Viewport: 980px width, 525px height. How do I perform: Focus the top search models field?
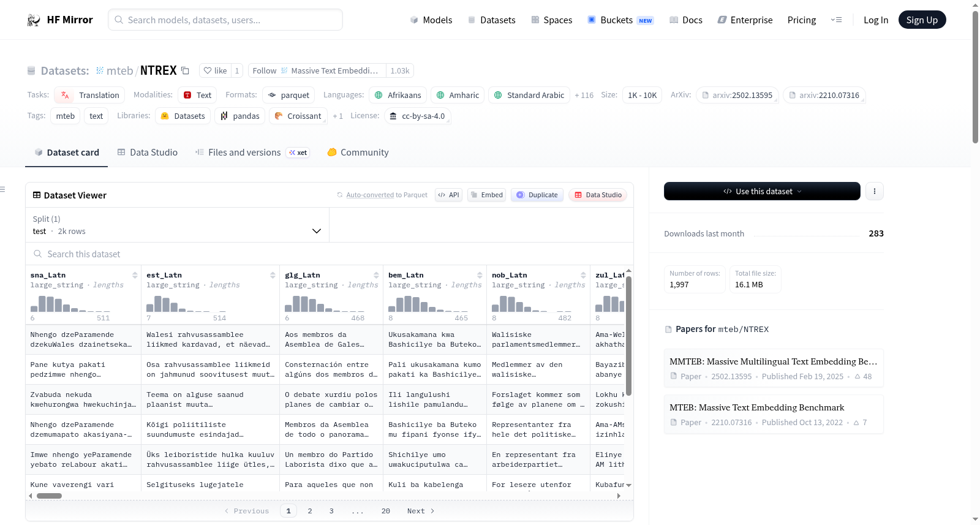point(225,20)
